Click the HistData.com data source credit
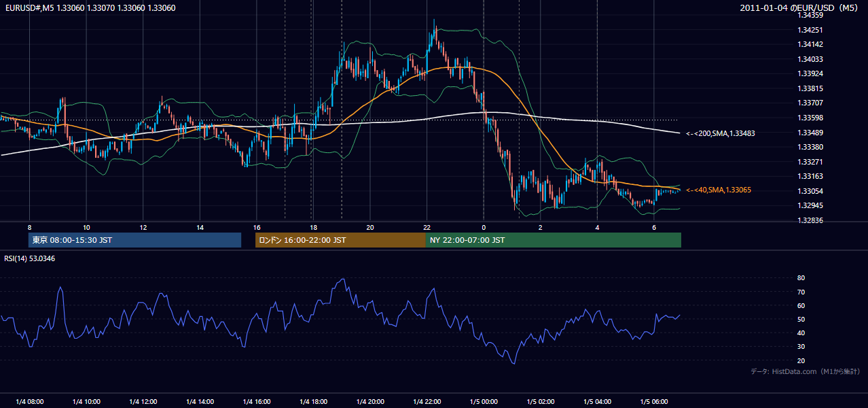Image resolution: width=868 pixels, height=408 pixels. [x=806, y=371]
